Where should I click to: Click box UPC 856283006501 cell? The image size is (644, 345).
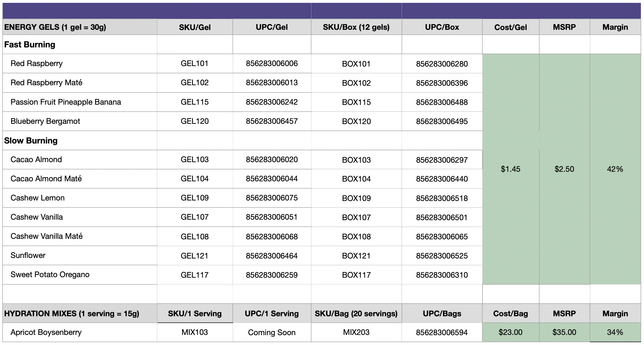(441, 217)
